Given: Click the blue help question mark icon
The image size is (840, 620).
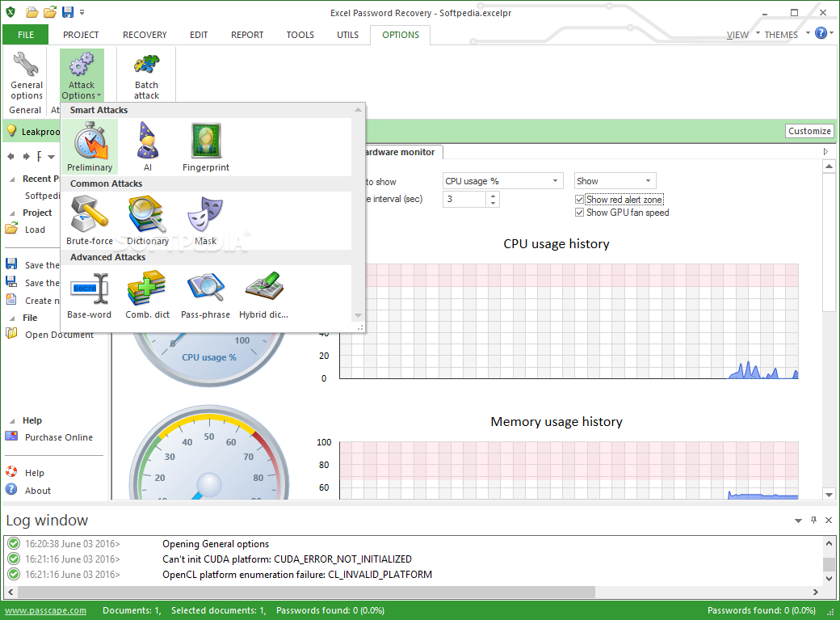Looking at the screenshot, I should point(821,33).
